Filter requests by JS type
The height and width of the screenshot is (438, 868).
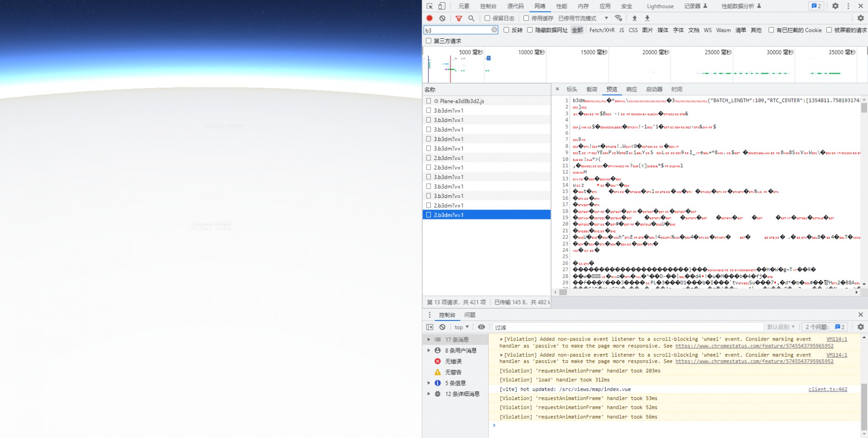621,30
